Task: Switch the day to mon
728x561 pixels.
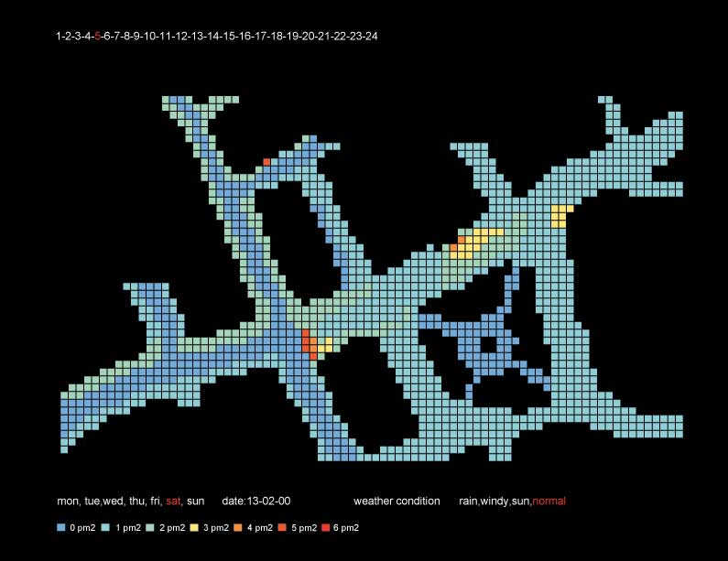Action: (68, 502)
